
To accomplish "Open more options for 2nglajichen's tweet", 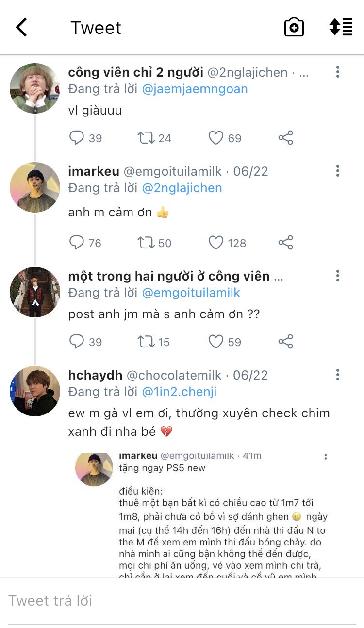I will (337, 72).
